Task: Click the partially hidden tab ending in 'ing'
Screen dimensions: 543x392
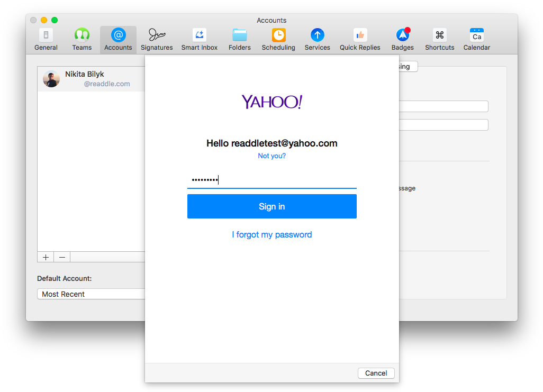Action: point(408,67)
